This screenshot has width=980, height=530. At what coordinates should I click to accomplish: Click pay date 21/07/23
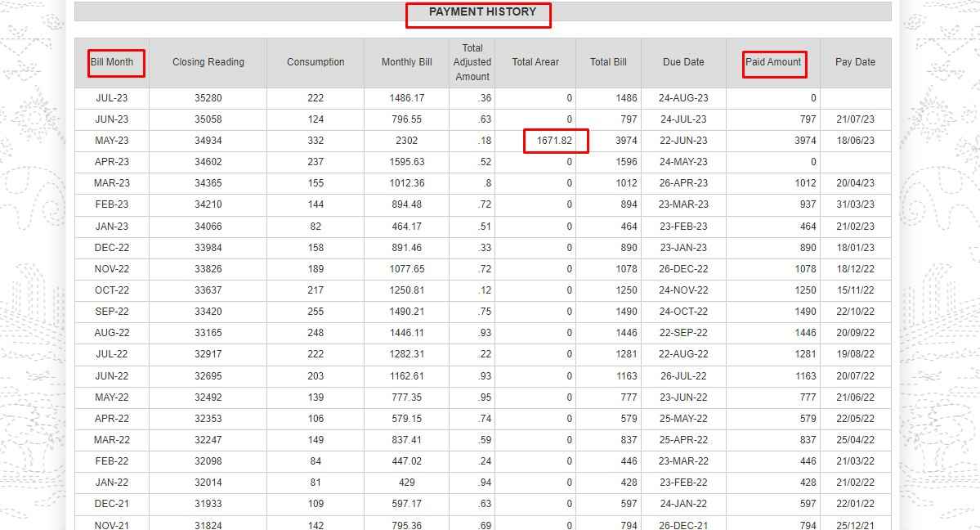[x=855, y=119]
